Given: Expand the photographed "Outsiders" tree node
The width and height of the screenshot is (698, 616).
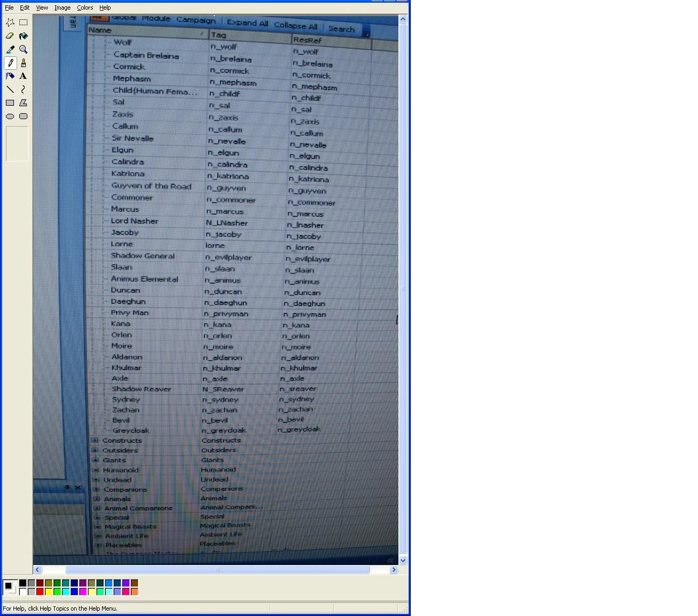Looking at the screenshot, I should 95,450.
